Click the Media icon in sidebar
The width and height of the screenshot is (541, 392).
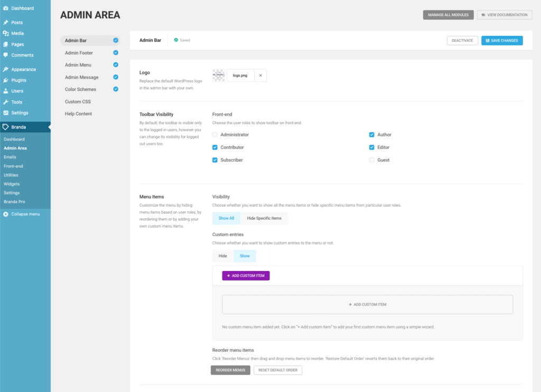coord(5,33)
